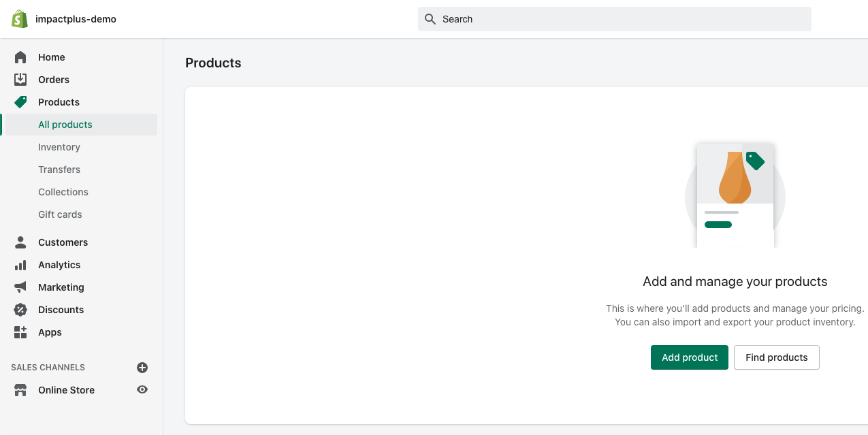Viewport: 868px width, 435px height.
Task: Click the Discounts badge icon
Action: (20, 310)
